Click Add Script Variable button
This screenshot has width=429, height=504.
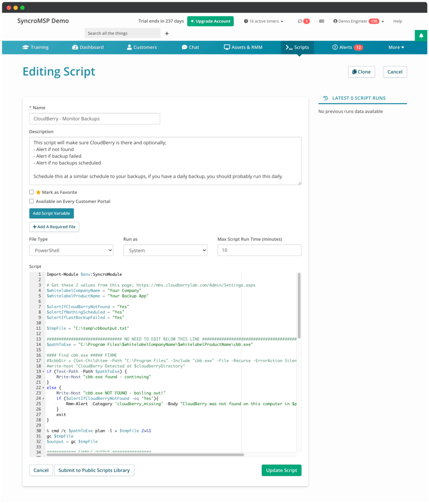(51, 214)
